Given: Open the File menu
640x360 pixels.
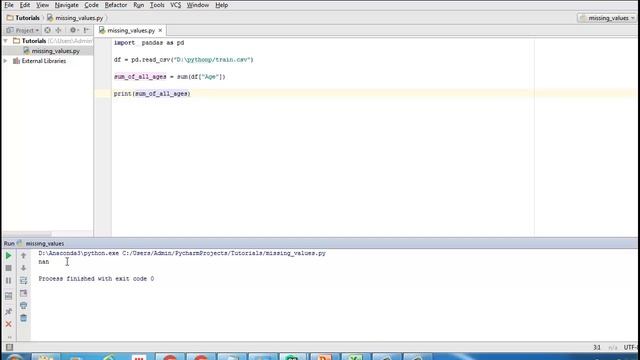Looking at the screenshot, I should [x=9, y=5].
